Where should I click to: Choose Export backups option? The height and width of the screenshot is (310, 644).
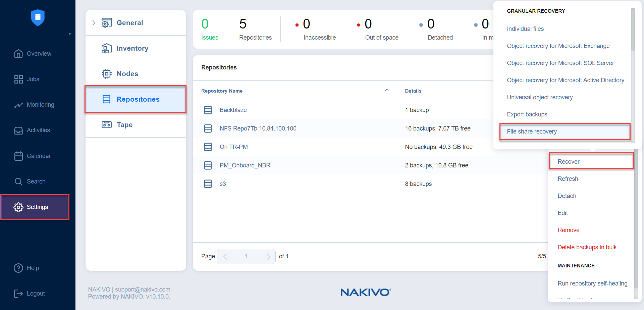[x=527, y=114]
